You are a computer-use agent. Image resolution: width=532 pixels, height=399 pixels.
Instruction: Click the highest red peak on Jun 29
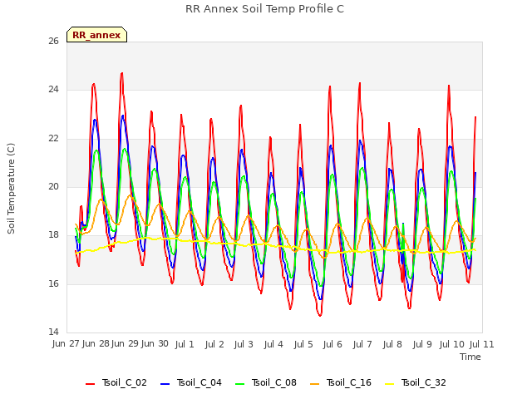122,73
